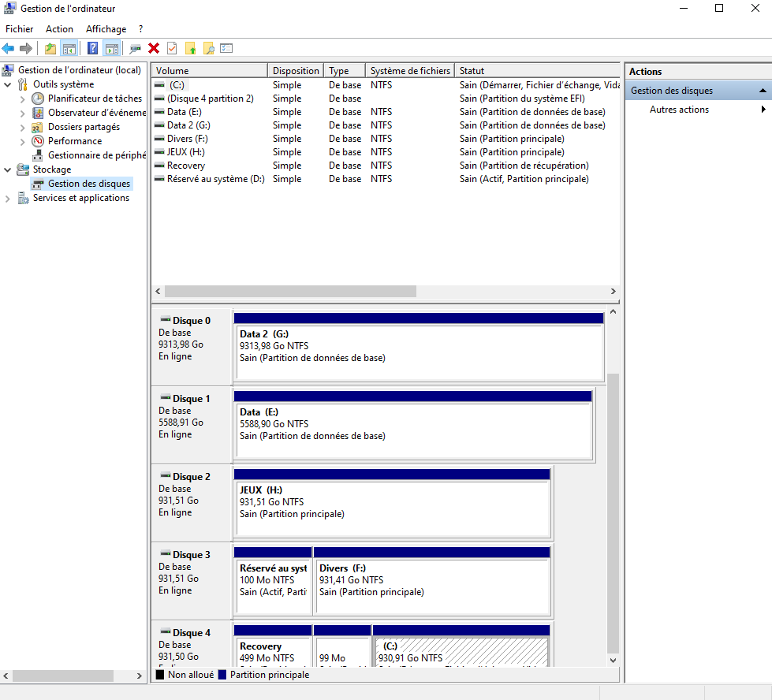Click the Performance icon in tree
Screen dimensions: 772x700
click(37, 141)
